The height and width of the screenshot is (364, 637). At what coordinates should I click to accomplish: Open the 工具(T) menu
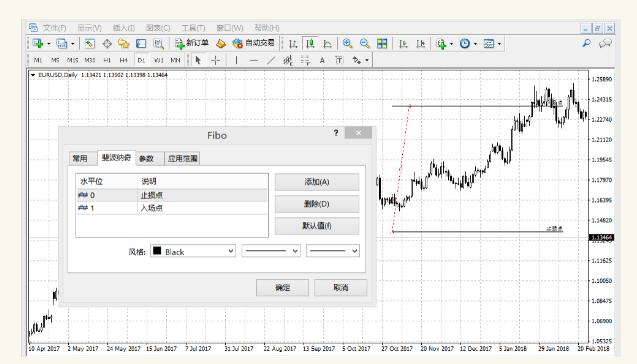(x=193, y=28)
